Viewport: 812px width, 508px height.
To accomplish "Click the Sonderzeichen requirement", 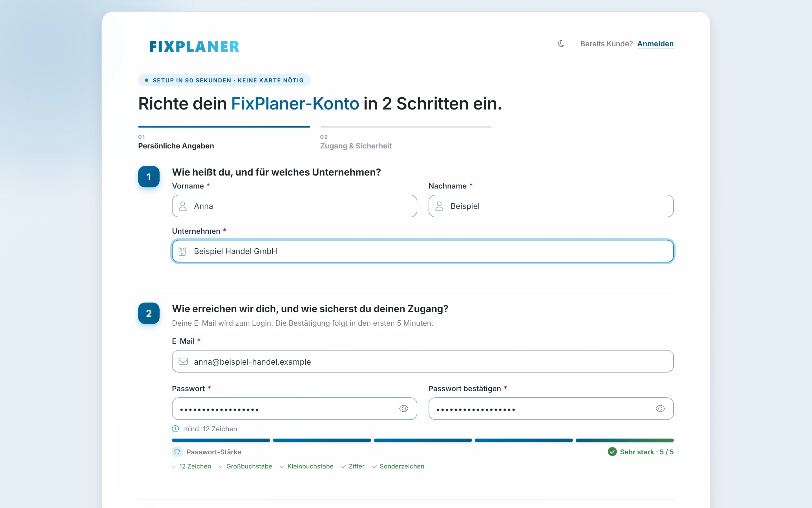I will tap(398, 466).
